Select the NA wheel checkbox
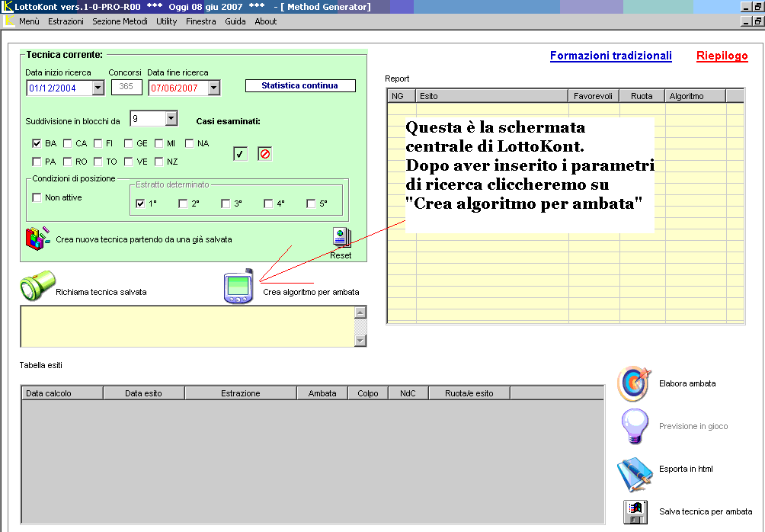This screenshot has height=532, width=765. point(189,143)
